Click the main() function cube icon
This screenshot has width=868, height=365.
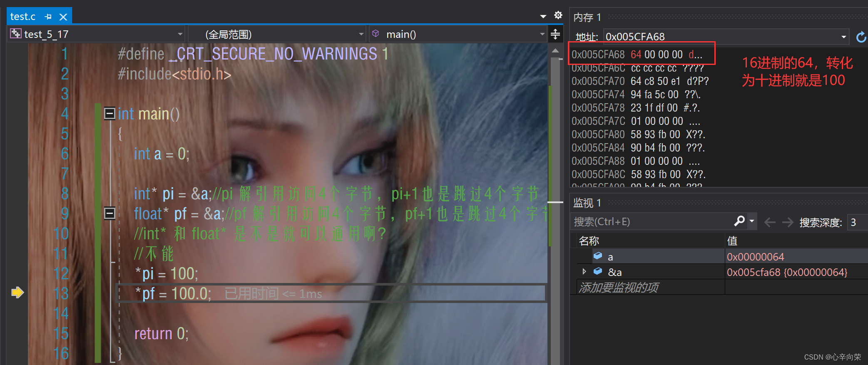tap(376, 34)
